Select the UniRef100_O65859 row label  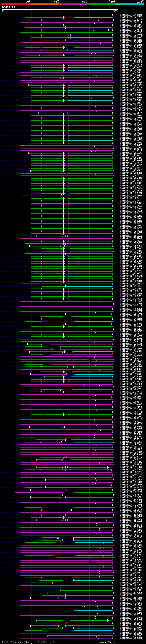tap(131, 397)
